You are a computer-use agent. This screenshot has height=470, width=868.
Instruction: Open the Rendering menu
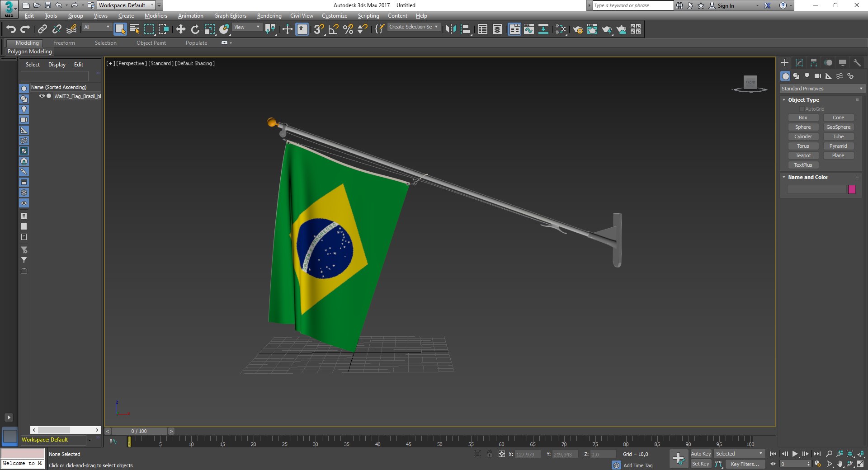pyautogui.click(x=269, y=16)
